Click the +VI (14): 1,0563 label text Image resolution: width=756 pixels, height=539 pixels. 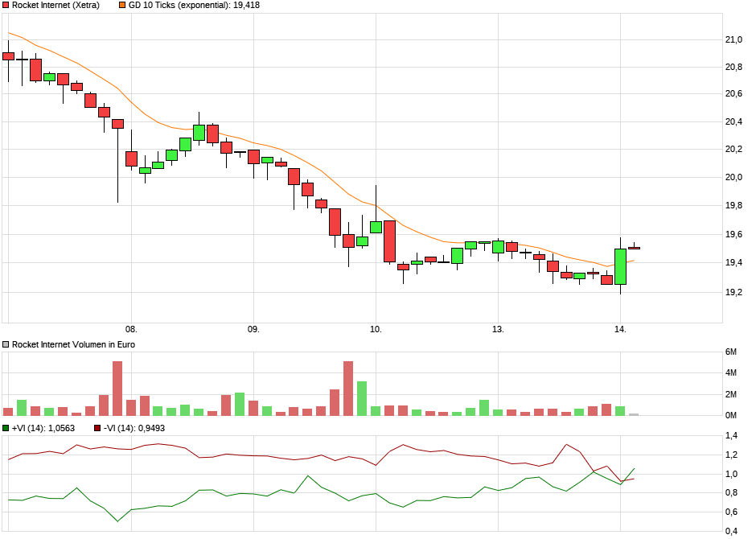tap(44, 429)
